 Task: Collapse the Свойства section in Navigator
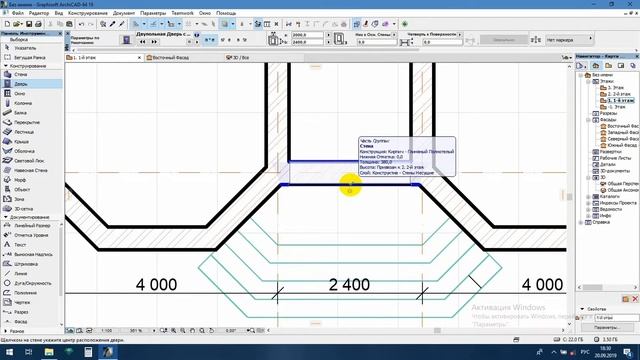(x=582, y=309)
